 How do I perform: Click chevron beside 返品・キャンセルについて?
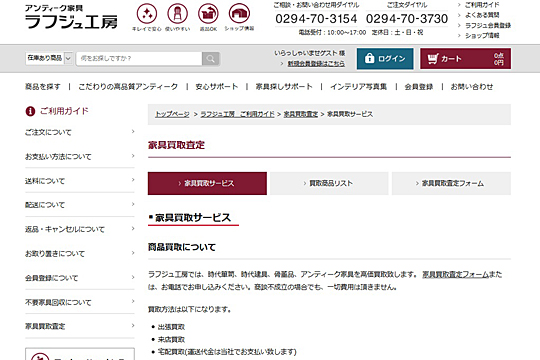coord(133,228)
